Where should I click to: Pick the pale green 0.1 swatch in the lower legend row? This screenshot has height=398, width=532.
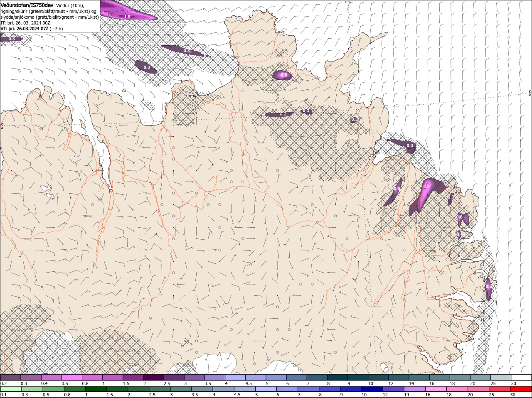click(11, 389)
